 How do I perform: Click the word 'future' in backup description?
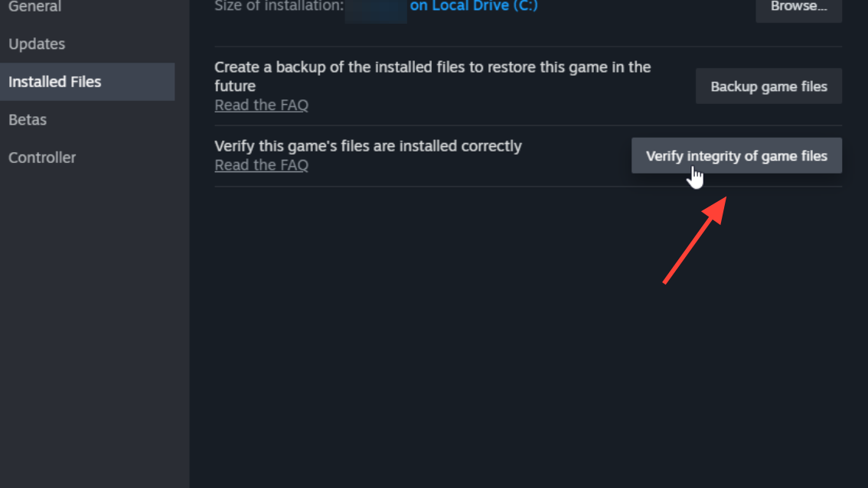pos(235,86)
